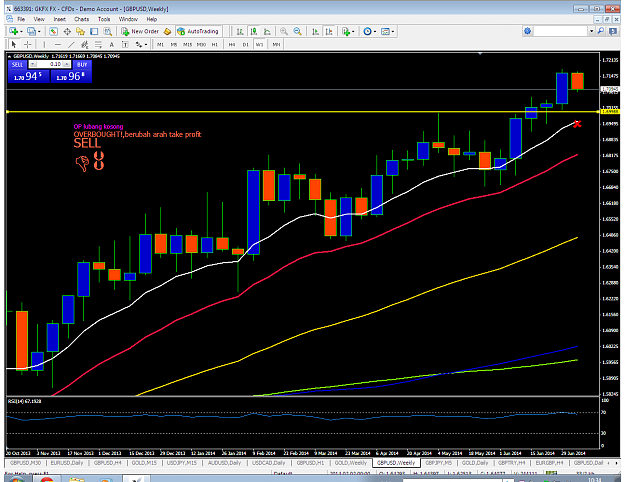Click the 1.70 96 buy price panel
625x482 pixels.
[x=71, y=76]
